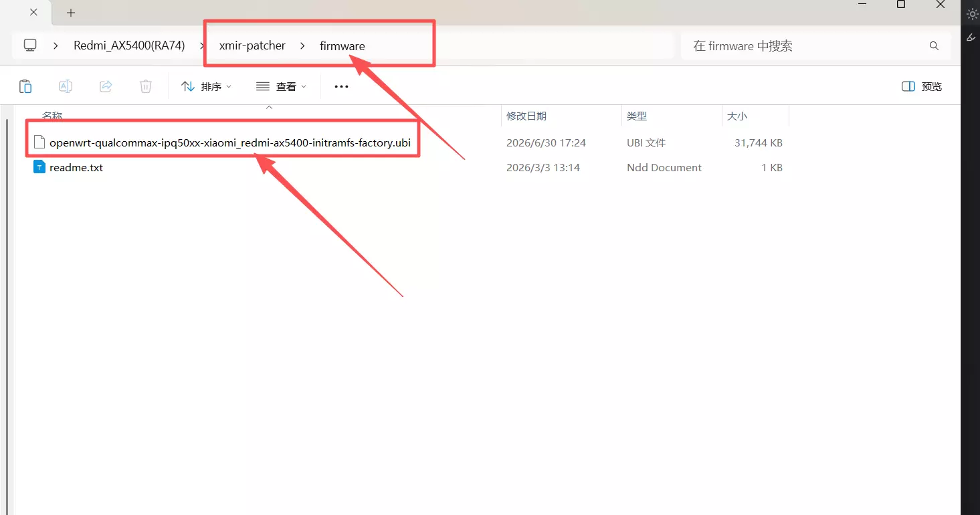
Task: Add a new File Explorer tab
Action: coord(71,13)
